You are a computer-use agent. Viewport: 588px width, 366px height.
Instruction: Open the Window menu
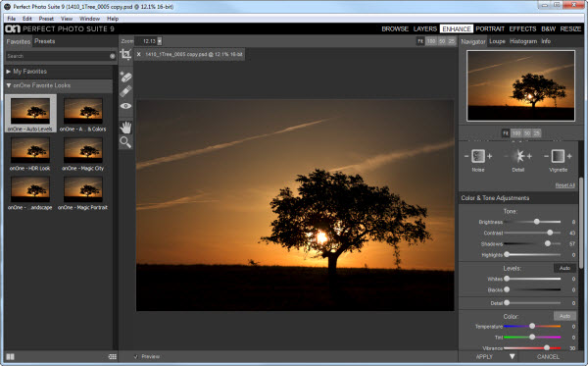point(89,19)
